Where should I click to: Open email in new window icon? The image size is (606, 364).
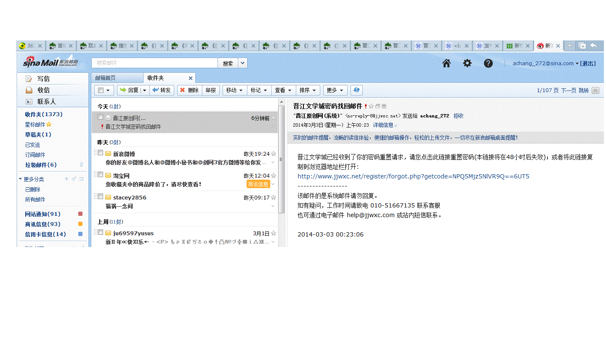pos(377,106)
